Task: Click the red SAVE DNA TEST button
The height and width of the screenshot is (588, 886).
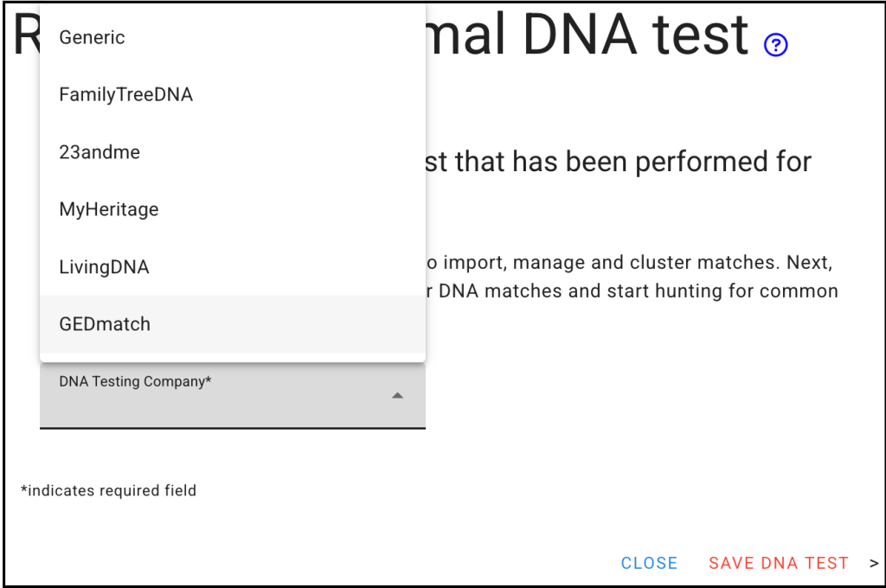Action: [778, 563]
